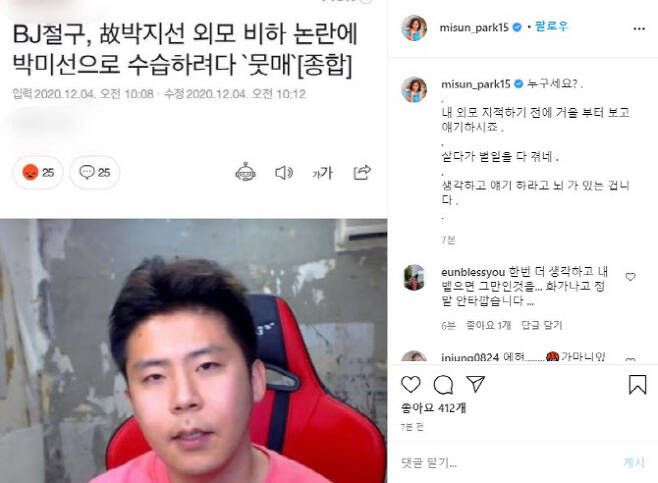Open misun_park15 username in post header
658x483 pixels.
coord(474,28)
